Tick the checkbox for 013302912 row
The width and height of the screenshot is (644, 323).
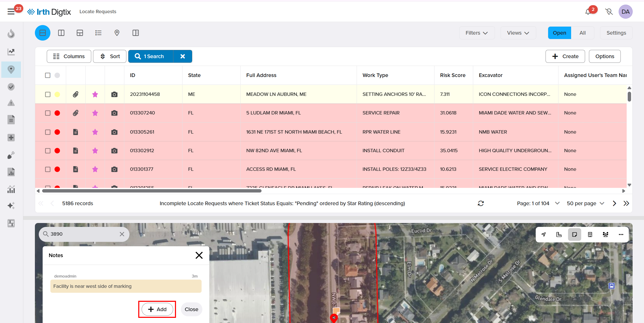(48, 151)
